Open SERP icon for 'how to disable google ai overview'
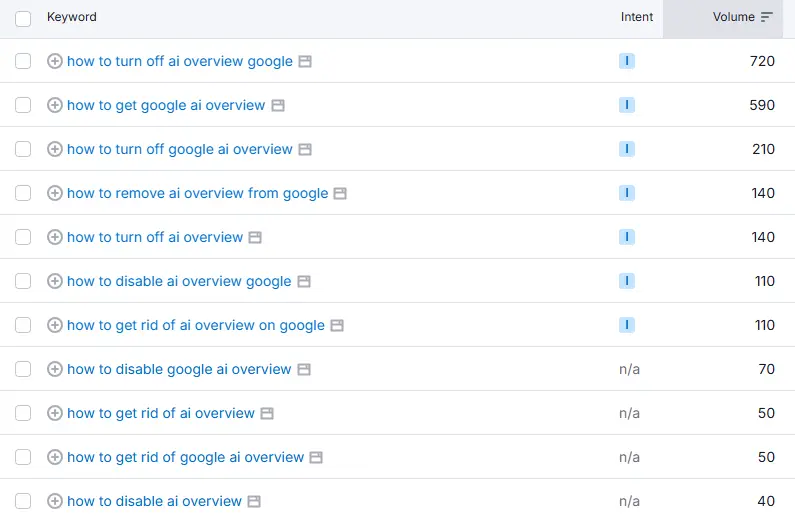Screen dimensions: 795x522 tap(304, 370)
